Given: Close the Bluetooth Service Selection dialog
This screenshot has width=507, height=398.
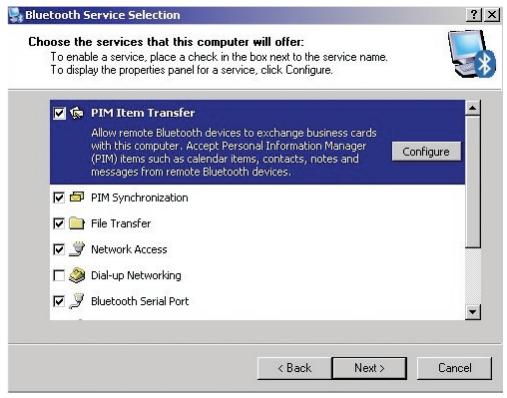Looking at the screenshot, I should click(492, 15).
